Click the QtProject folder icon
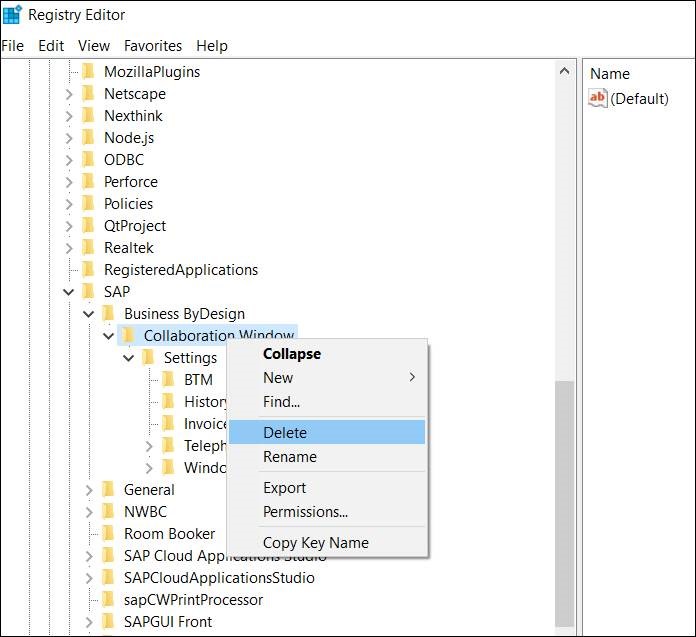 [x=89, y=226]
